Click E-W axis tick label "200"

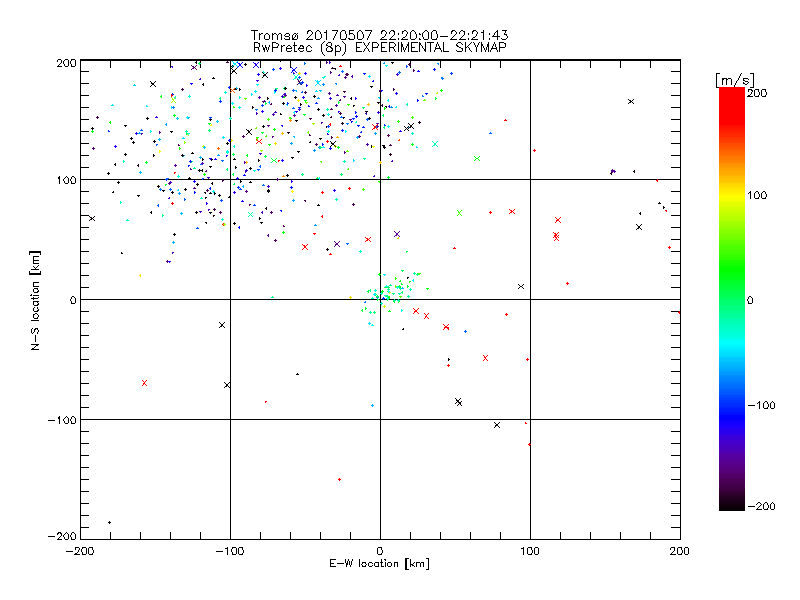pyautogui.click(x=680, y=551)
